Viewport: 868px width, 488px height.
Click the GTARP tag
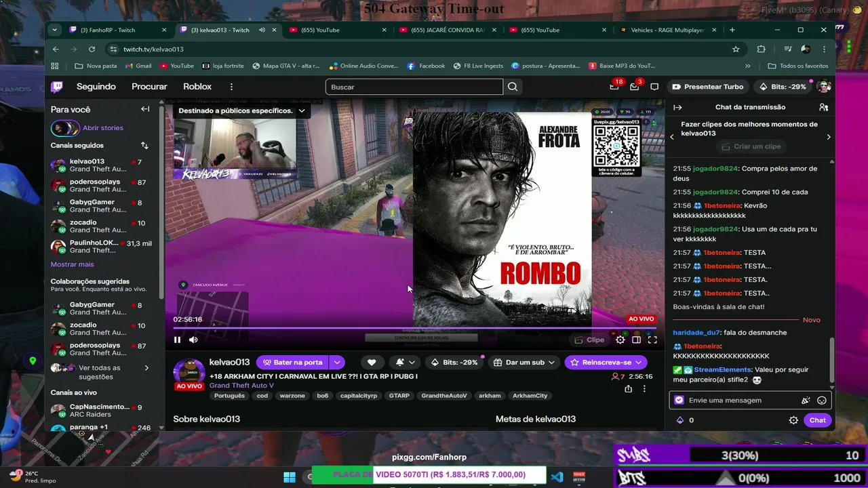[399, 396]
